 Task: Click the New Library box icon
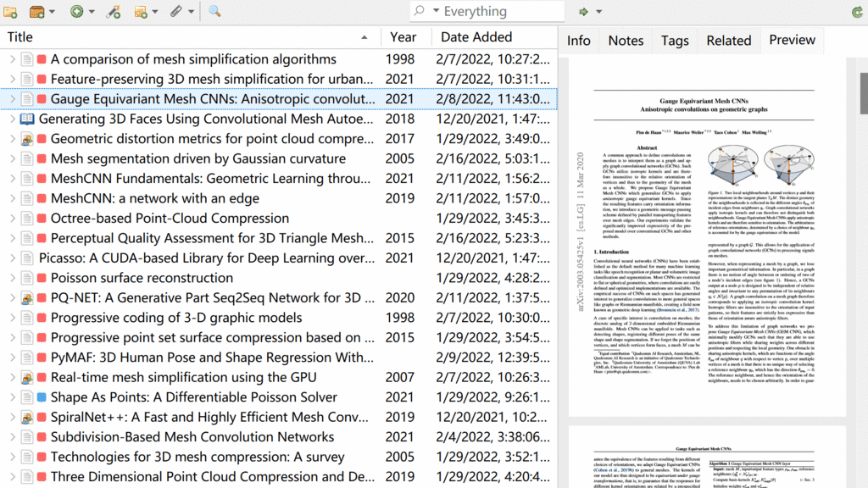point(36,12)
